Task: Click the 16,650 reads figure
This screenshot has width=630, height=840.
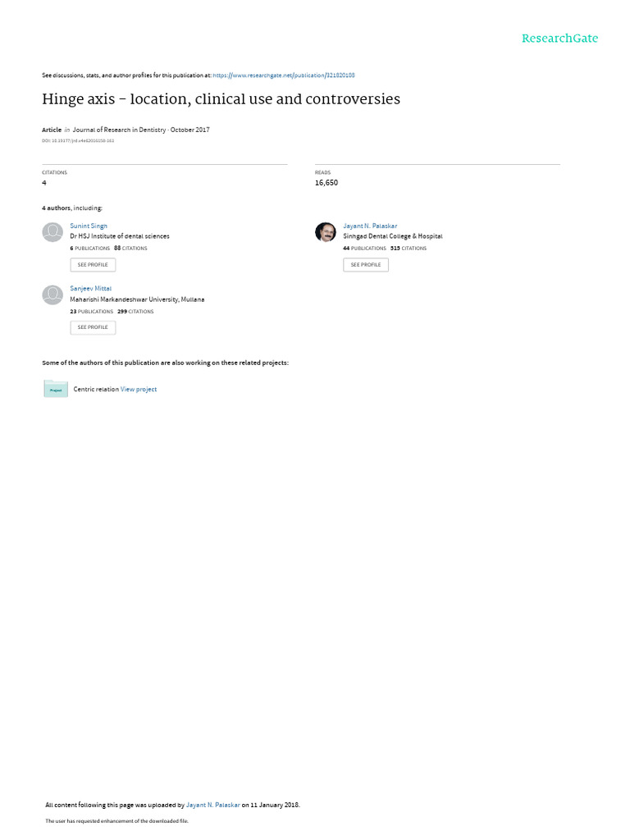Action: [x=326, y=183]
